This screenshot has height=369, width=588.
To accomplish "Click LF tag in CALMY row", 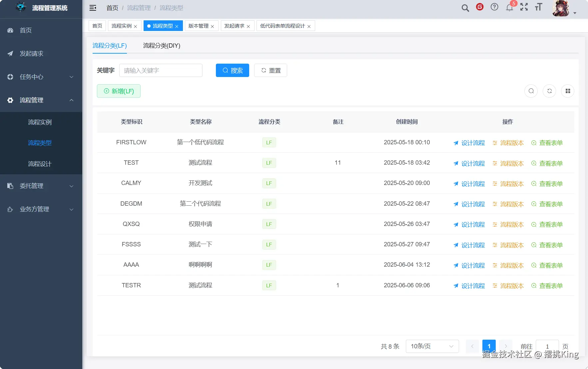I will pyautogui.click(x=269, y=183).
